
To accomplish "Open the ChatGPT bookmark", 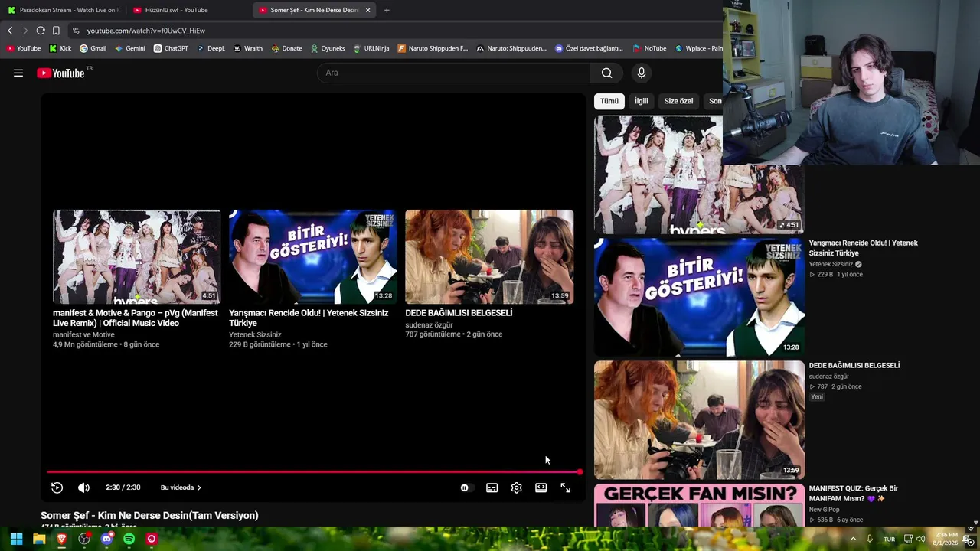I will coord(171,48).
